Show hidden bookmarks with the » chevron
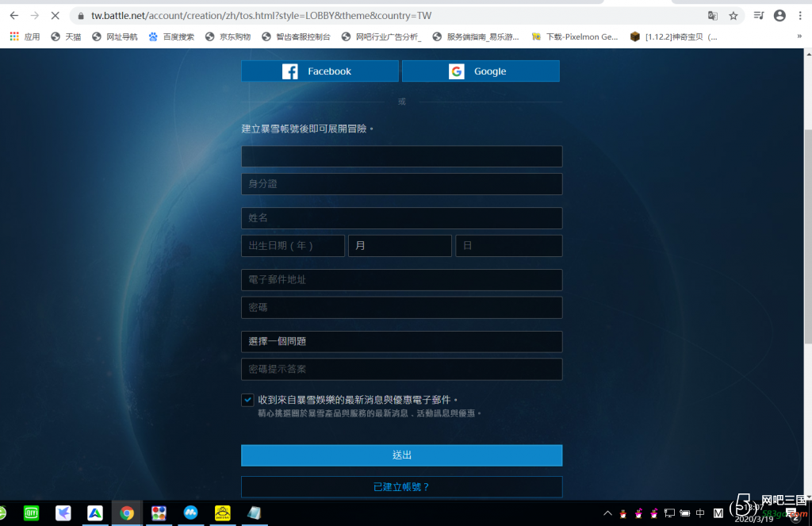The image size is (812, 526). [799, 36]
